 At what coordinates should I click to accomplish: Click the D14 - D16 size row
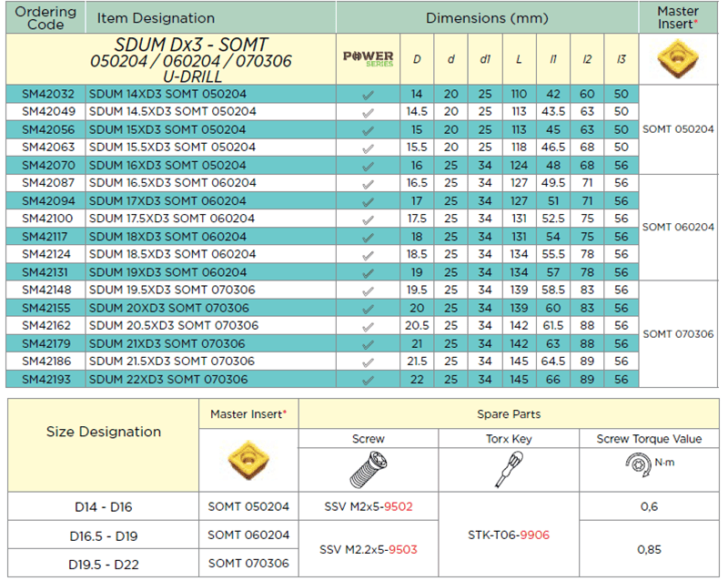(104, 506)
